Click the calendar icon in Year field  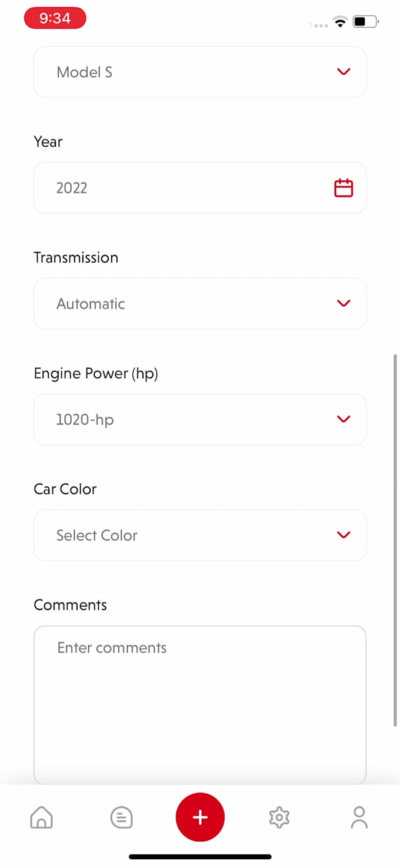pyautogui.click(x=344, y=188)
